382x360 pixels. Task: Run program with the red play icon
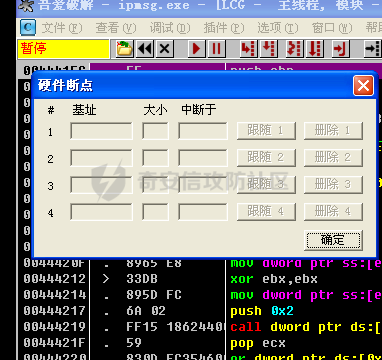(197, 49)
